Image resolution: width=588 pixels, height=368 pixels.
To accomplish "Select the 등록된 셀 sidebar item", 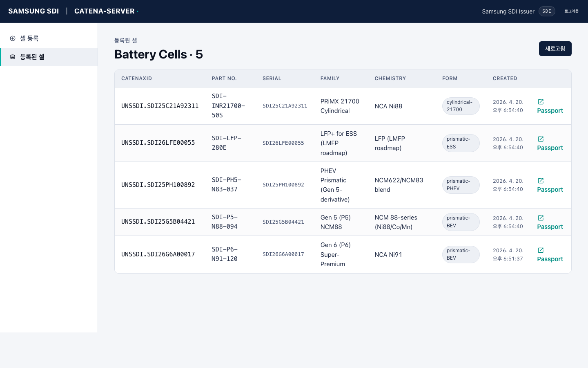I will [x=32, y=57].
